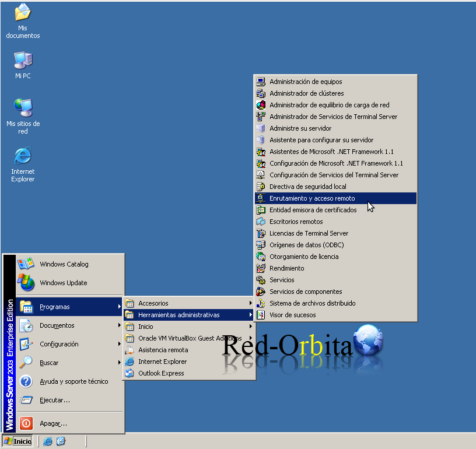Image resolution: width=476 pixels, height=449 pixels.
Task: Expand Oracle VM VirtualBox Guest Additions arrow
Action: [250, 338]
